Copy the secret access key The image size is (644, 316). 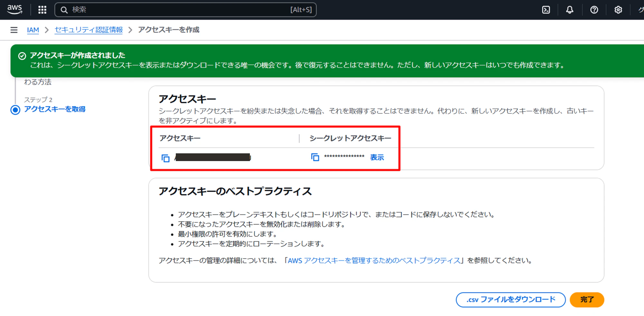(x=315, y=157)
